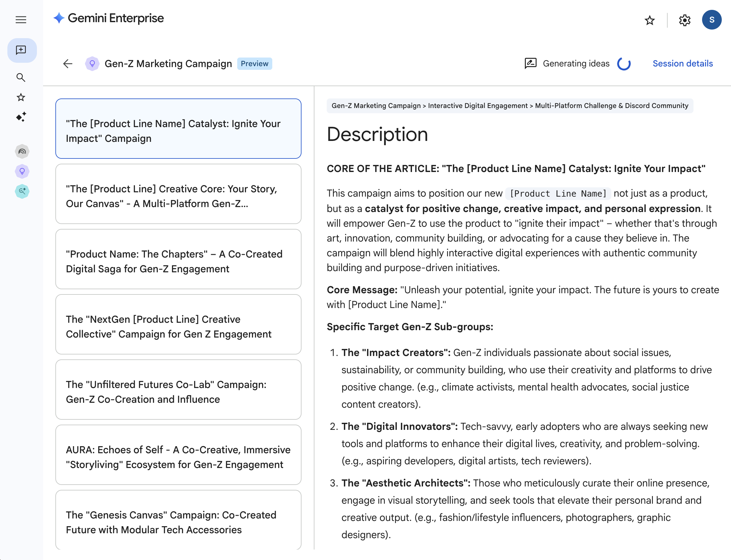Start a new chat from sidebar
Screen dimensions: 731x560
tap(21, 50)
